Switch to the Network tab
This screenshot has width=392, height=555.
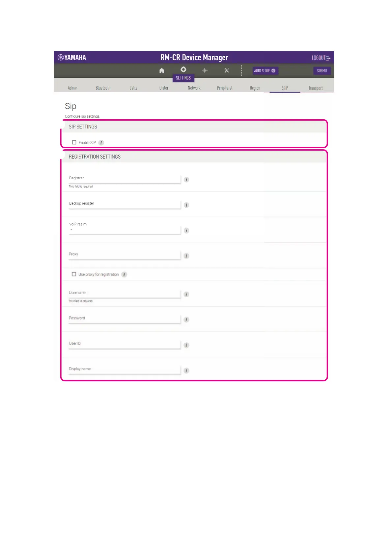194,88
